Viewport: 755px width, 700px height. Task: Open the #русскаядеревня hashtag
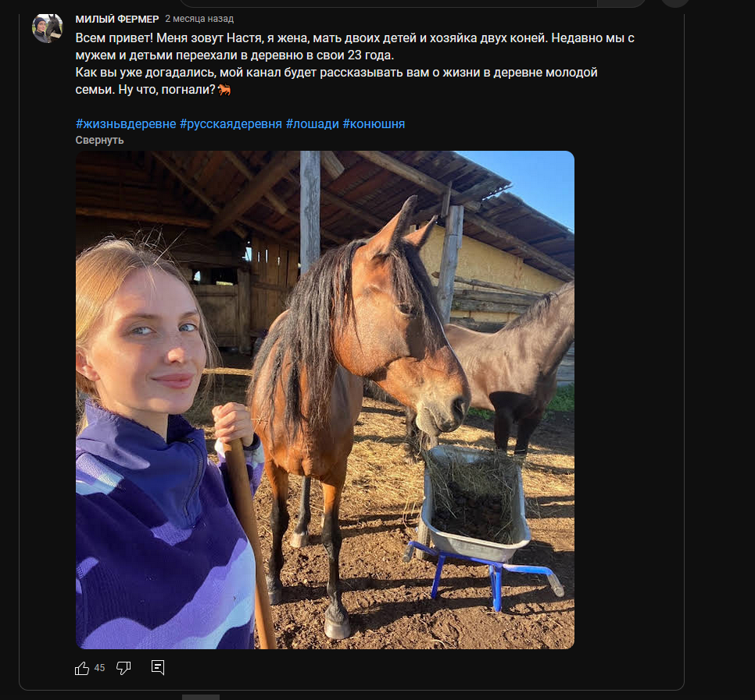(x=232, y=124)
